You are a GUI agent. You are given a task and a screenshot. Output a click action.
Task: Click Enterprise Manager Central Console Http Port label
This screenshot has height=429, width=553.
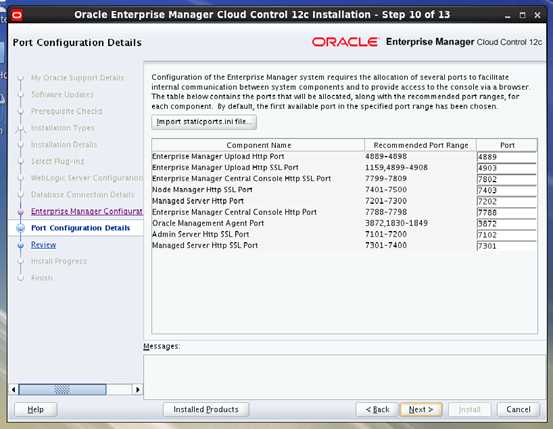pos(234,212)
